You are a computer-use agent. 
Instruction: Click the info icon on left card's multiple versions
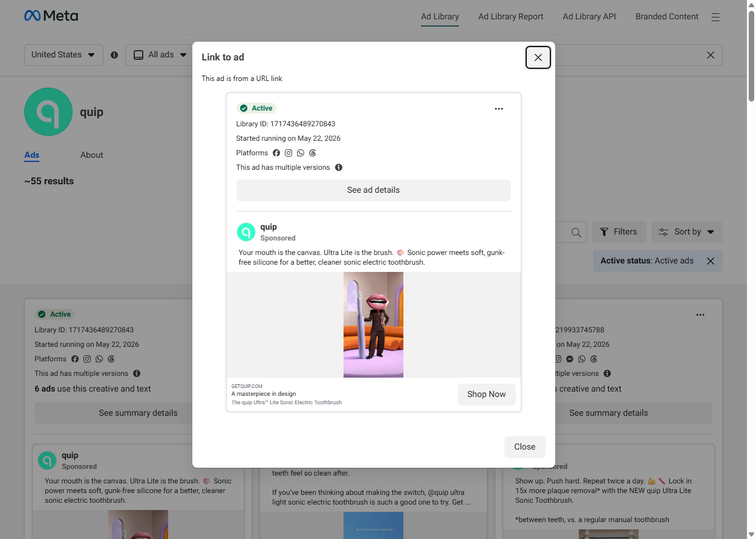click(137, 373)
